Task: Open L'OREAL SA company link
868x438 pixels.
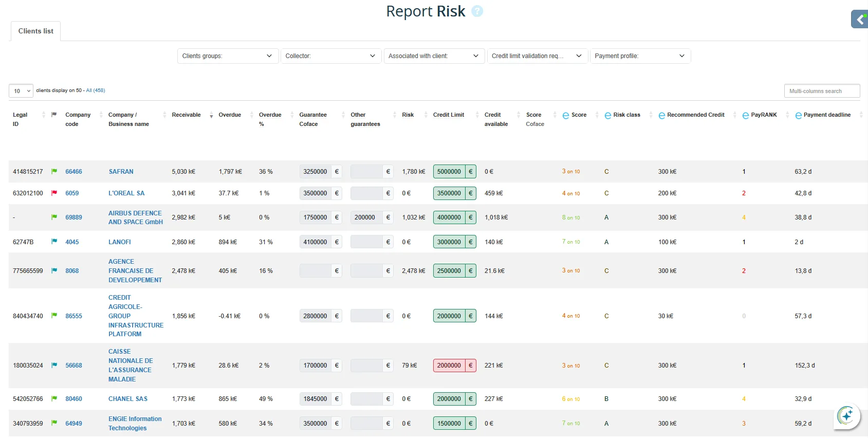Action: 126,193
